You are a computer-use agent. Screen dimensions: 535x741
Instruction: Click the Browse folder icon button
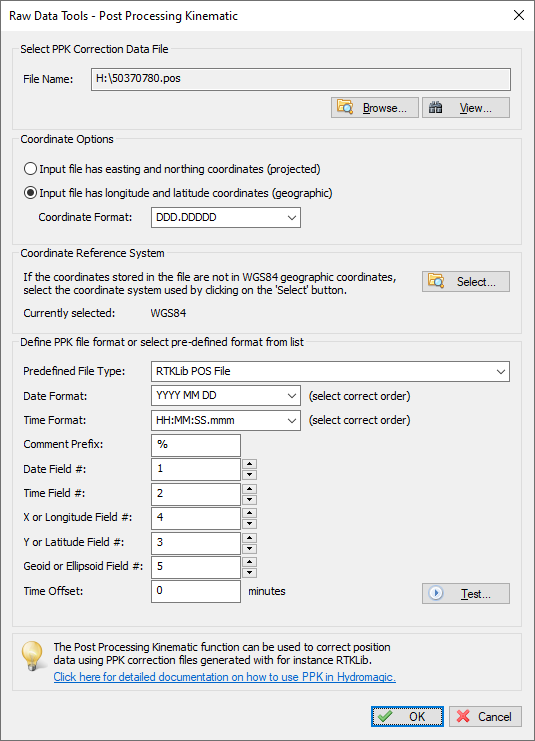coord(375,108)
